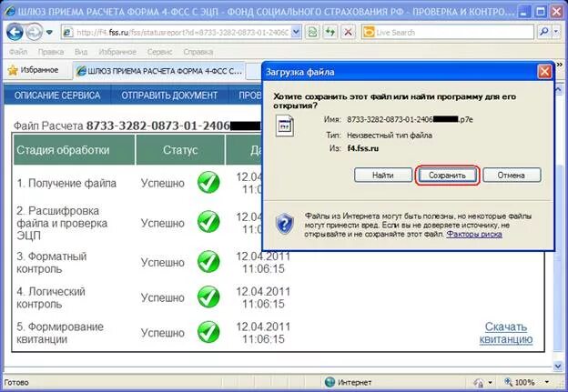Click the f4.fss.ru source text in dialog

point(363,148)
